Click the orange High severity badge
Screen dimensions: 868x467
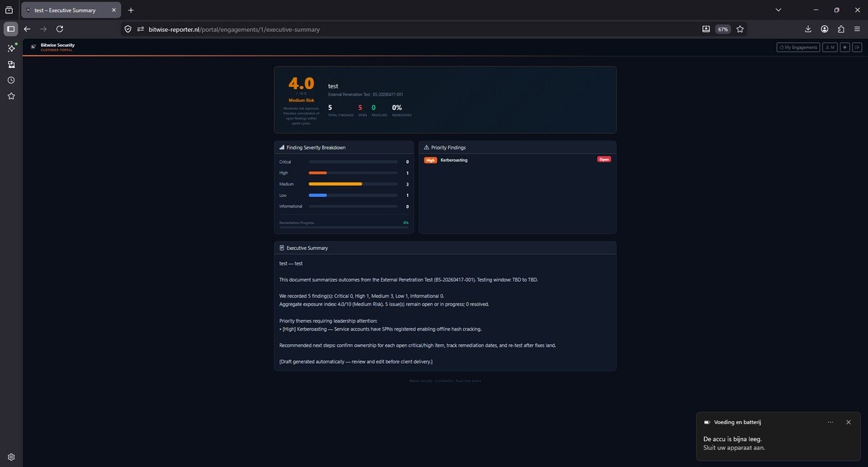(x=431, y=160)
